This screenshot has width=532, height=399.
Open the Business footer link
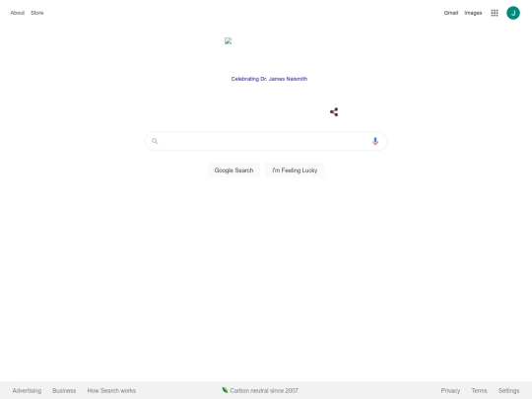pyautogui.click(x=64, y=390)
